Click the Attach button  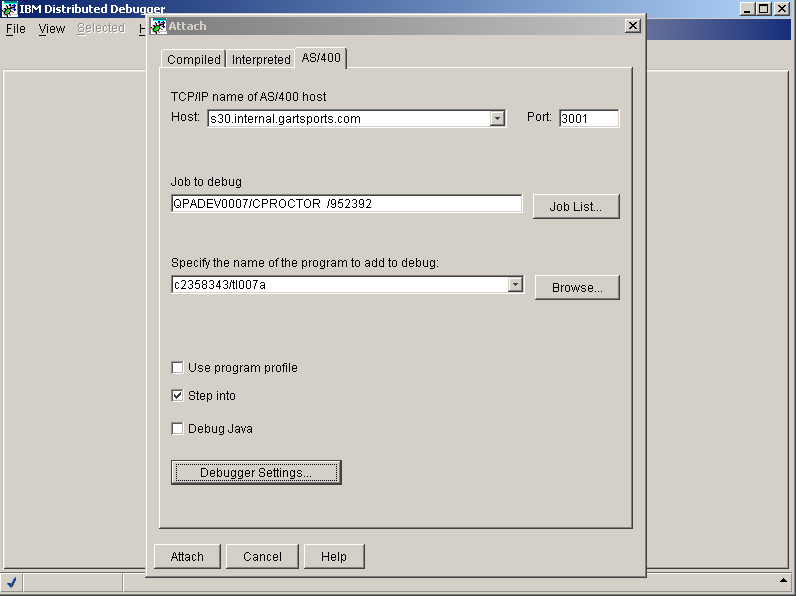click(187, 556)
